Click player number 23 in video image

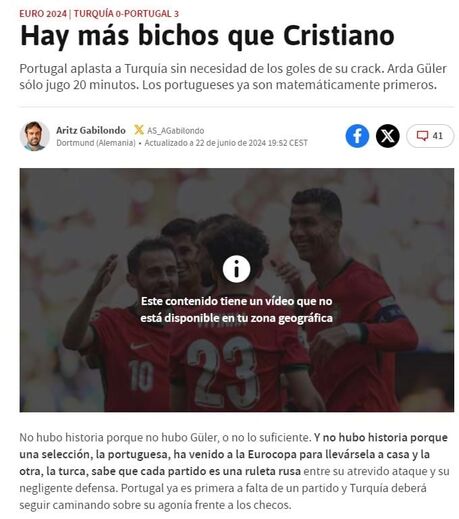click(222, 372)
